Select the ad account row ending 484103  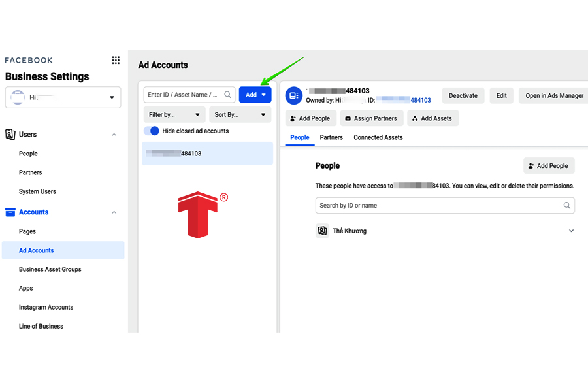pyautogui.click(x=207, y=154)
